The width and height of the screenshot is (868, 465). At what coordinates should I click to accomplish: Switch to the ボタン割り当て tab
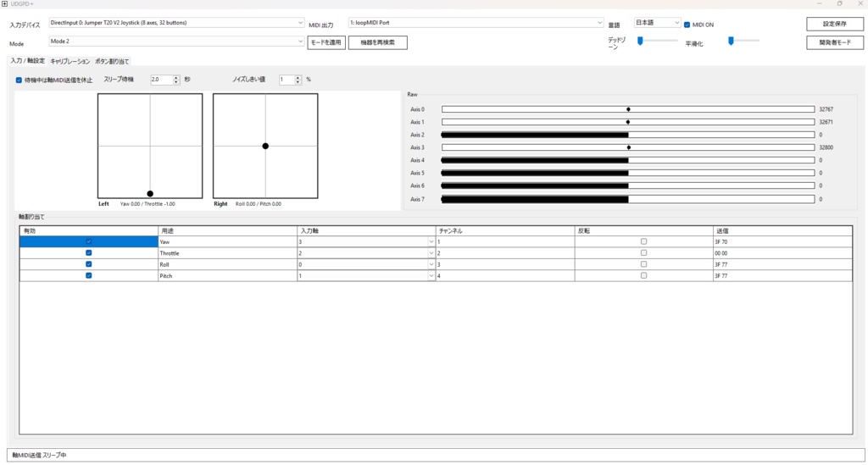(112, 61)
